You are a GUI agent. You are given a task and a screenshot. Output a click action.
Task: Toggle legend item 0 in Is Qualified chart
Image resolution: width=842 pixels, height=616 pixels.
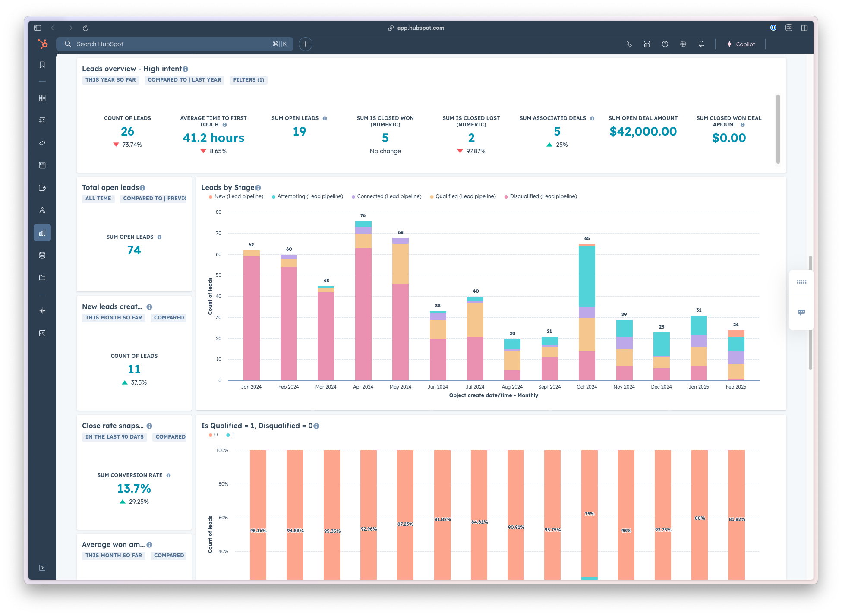(213, 435)
